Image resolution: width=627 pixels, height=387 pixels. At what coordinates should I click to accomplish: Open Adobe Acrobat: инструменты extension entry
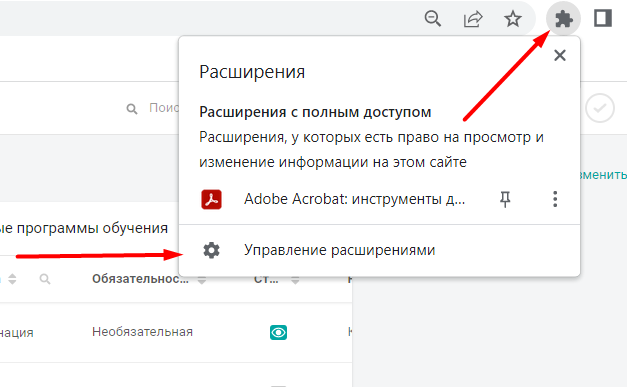click(354, 199)
